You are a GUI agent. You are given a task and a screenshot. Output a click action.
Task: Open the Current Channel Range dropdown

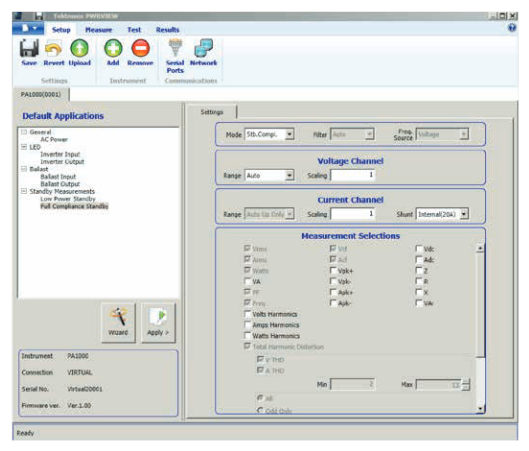(x=289, y=214)
